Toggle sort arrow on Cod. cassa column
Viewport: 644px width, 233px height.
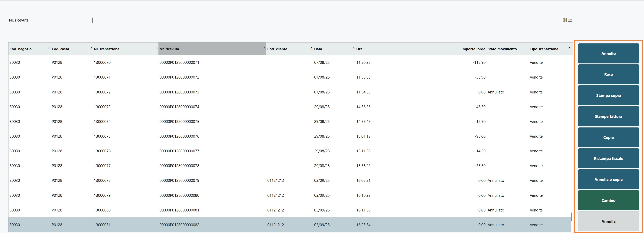[x=91, y=48]
